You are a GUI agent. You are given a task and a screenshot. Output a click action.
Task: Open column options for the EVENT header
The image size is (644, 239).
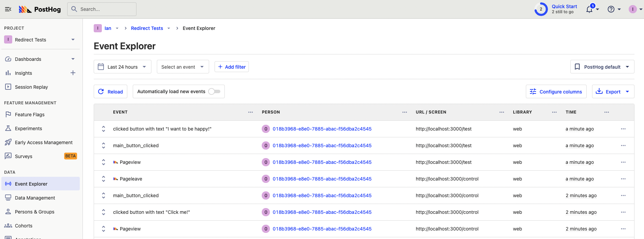tap(251, 112)
